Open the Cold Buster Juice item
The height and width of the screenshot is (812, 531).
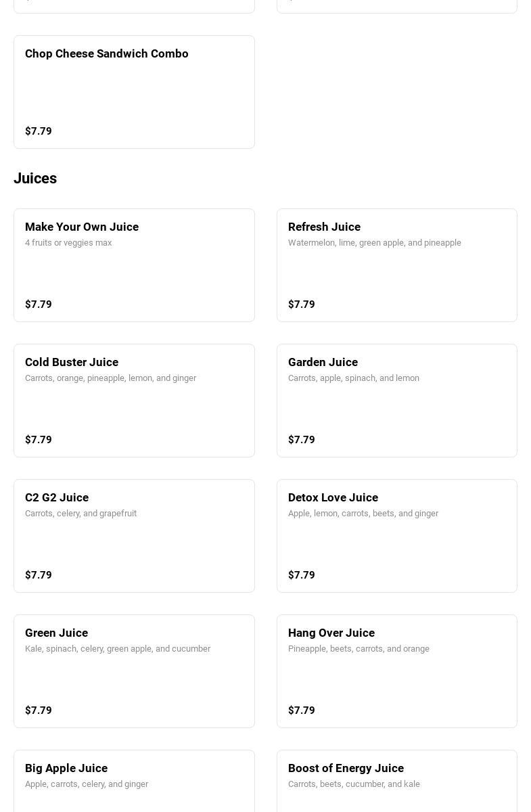point(134,400)
